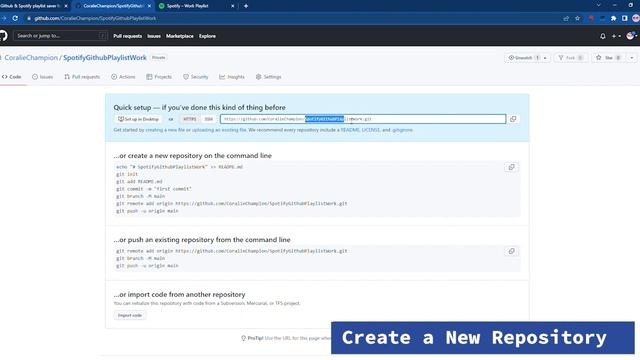Open Issues in the top navigation

click(154, 36)
